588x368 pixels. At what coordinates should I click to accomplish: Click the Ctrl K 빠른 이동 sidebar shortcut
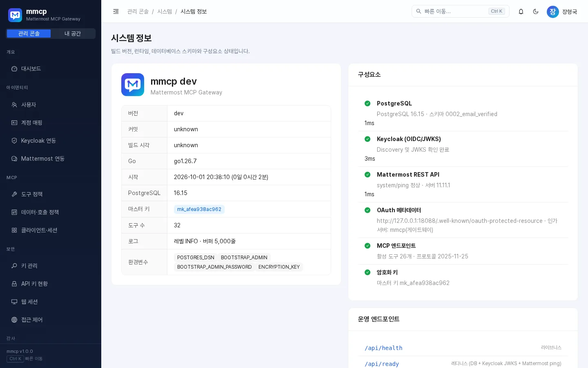coord(24,359)
